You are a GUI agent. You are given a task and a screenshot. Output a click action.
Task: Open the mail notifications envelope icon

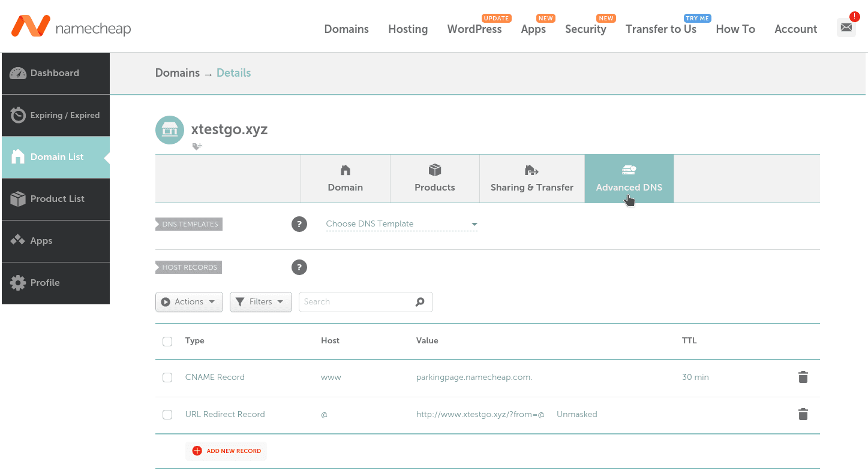coord(846,27)
